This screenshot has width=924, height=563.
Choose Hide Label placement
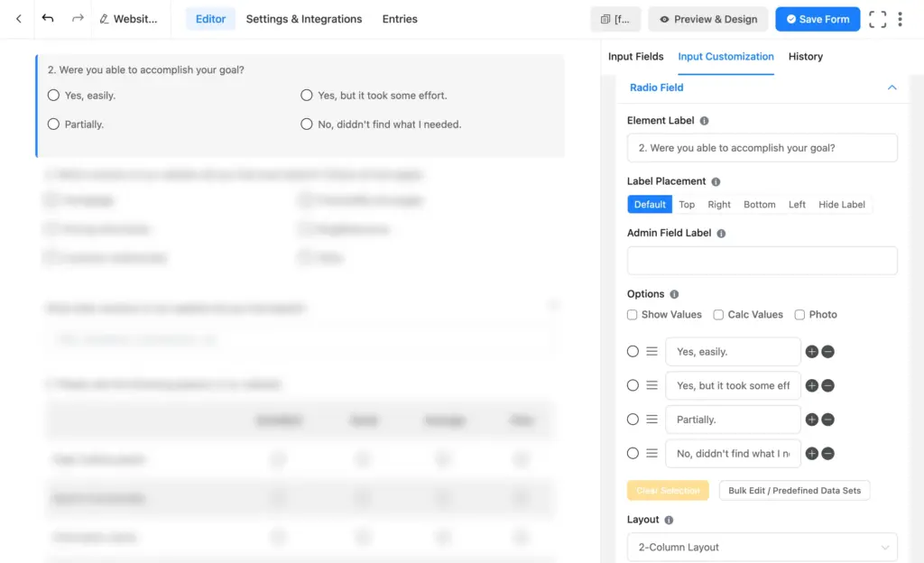[x=842, y=204]
